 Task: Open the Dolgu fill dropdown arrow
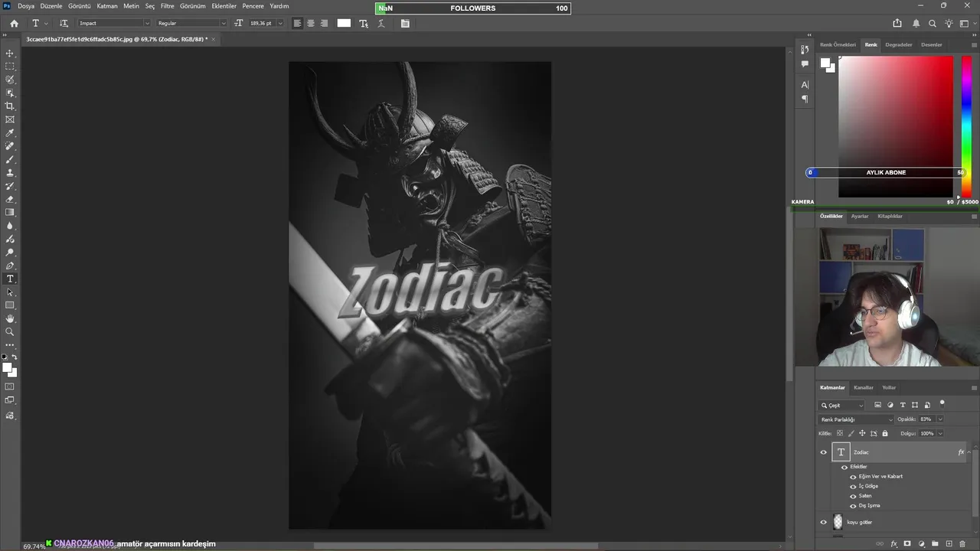click(x=940, y=433)
